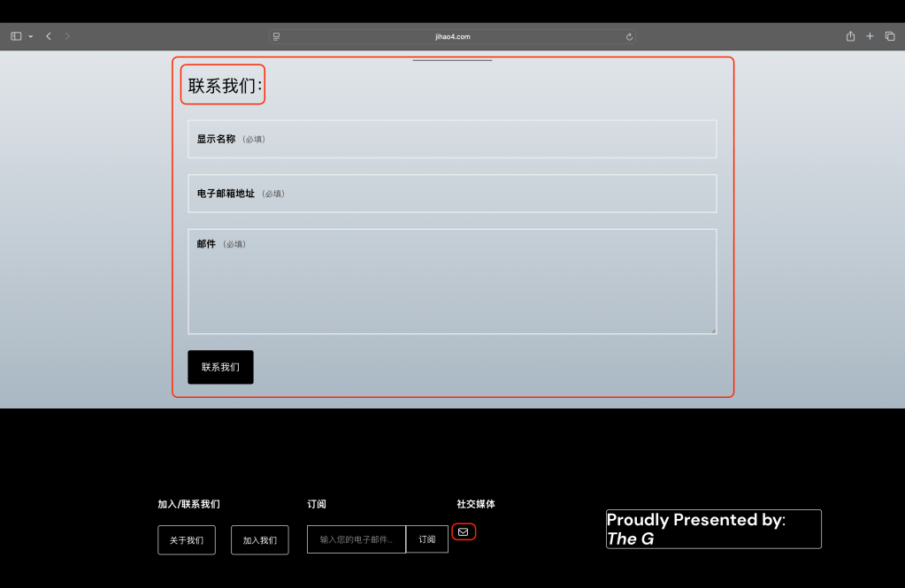905x588 pixels.
Task: Grab the 邮件 textarea resize handle
Action: 712,330
